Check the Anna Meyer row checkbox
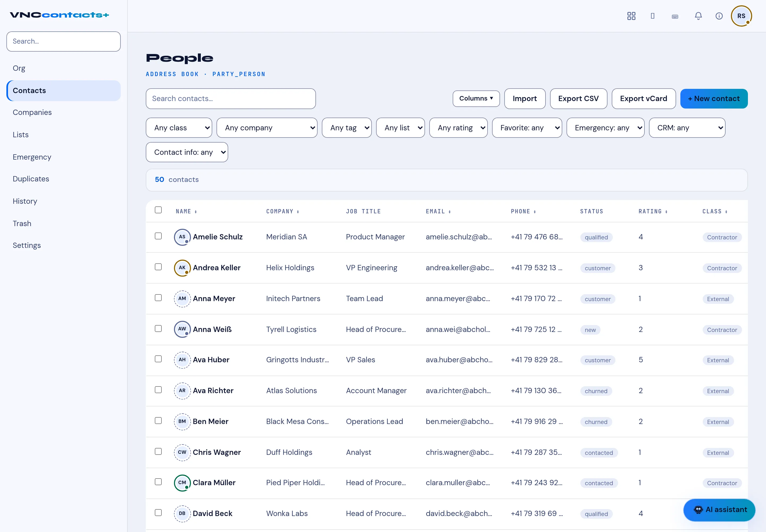The width and height of the screenshot is (766, 532). coord(158,298)
